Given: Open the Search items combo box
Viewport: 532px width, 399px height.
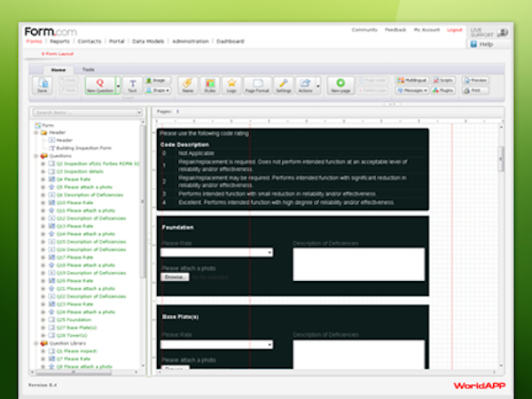Looking at the screenshot, I should (87, 113).
